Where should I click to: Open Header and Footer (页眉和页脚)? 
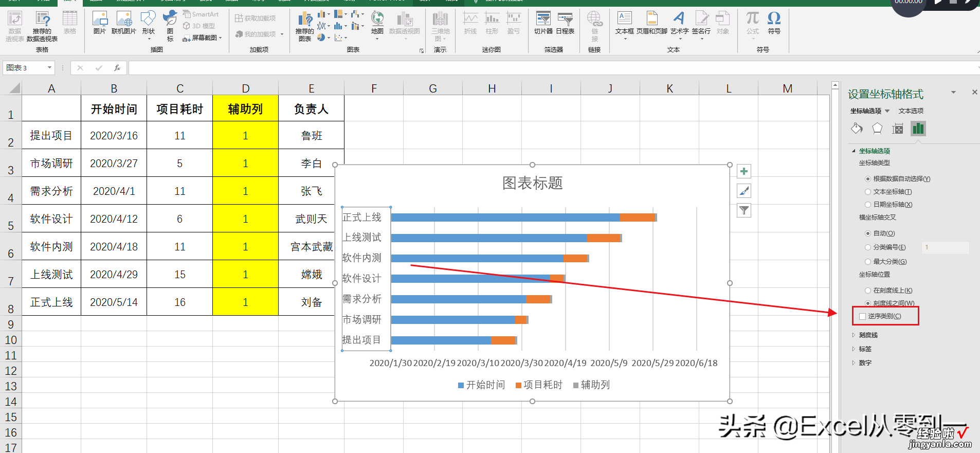(652, 23)
